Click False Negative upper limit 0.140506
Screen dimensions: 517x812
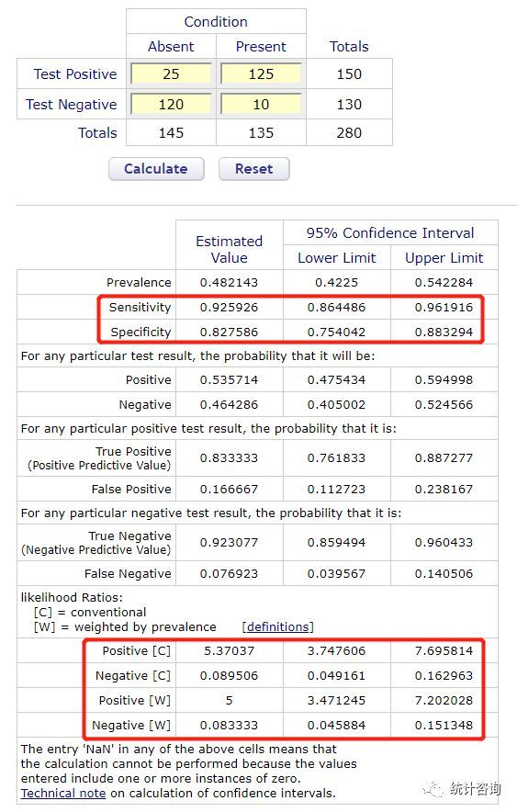point(444,574)
